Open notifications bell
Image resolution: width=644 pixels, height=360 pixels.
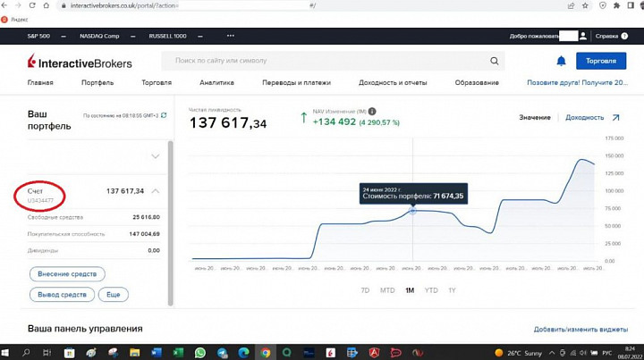[561, 61]
